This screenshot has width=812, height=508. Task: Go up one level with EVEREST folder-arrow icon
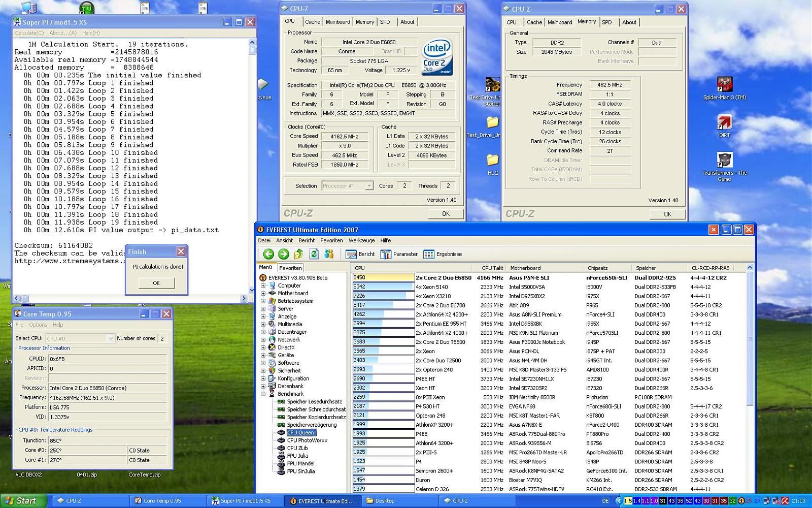tap(299, 253)
